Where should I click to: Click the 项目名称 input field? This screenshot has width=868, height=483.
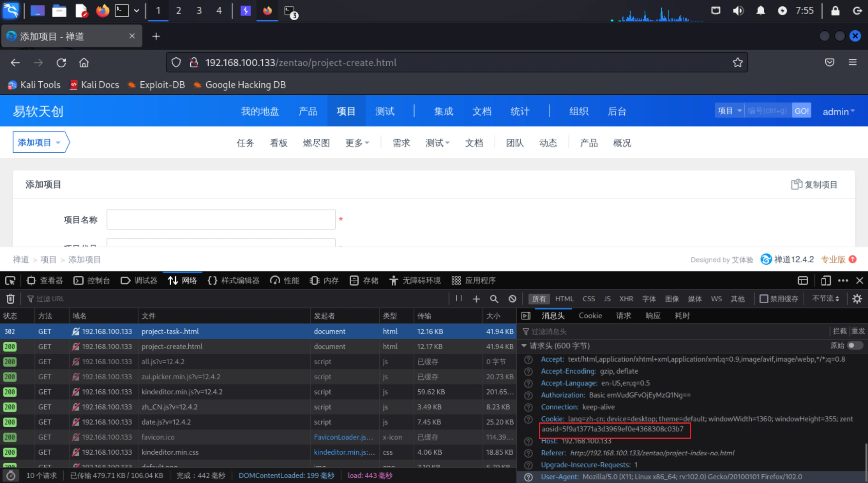221,220
